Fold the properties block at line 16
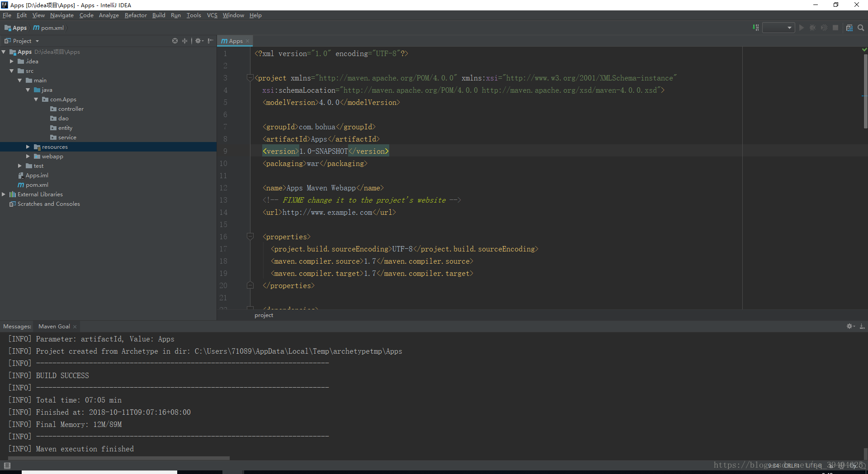The image size is (868, 474). pyautogui.click(x=250, y=237)
